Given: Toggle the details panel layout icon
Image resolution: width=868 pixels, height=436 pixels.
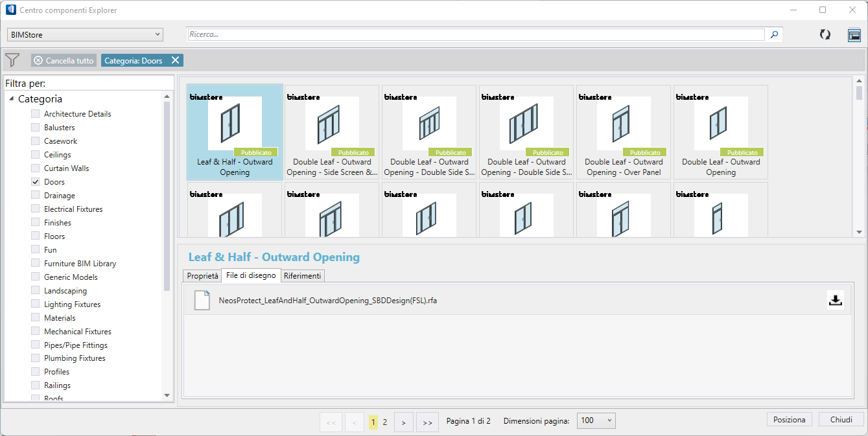Looking at the screenshot, I should [854, 35].
